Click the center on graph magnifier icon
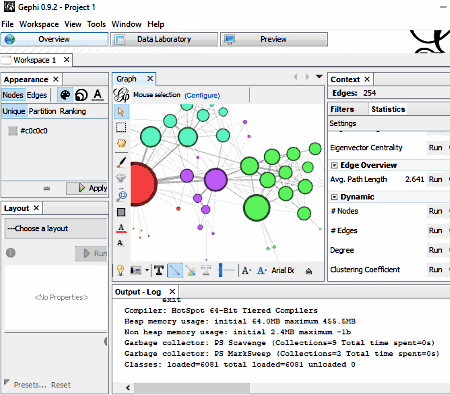Viewport: 450px width, 395px height. (122, 196)
